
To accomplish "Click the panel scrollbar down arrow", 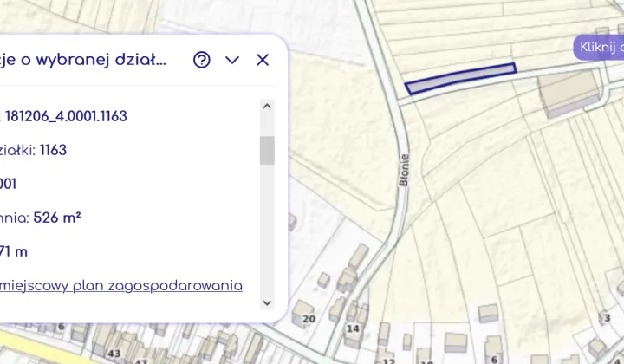I will [x=267, y=302].
